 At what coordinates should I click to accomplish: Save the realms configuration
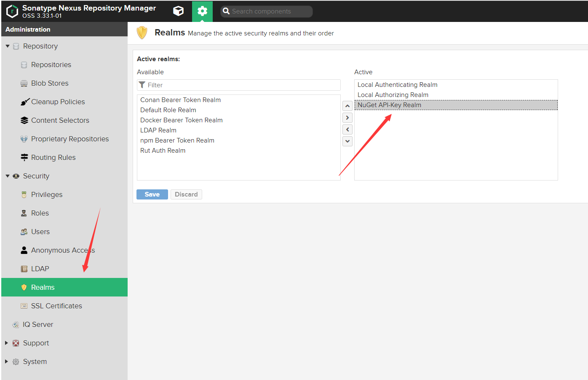pyautogui.click(x=152, y=194)
